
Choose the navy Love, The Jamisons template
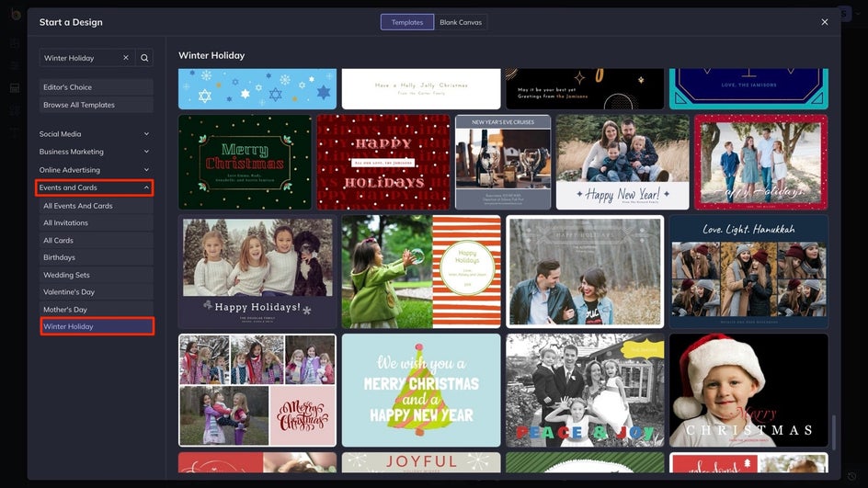tap(748, 88)
